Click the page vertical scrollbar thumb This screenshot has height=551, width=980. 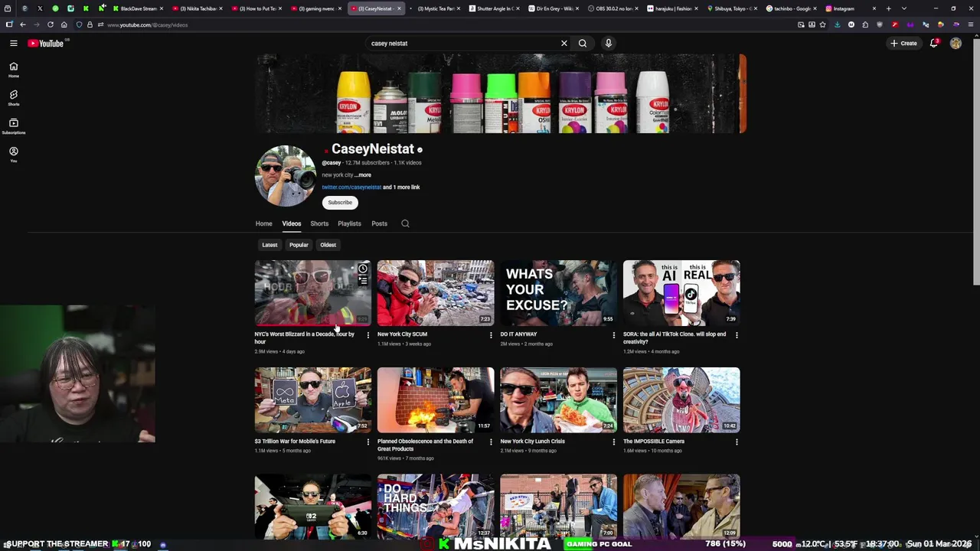[975, 161]
